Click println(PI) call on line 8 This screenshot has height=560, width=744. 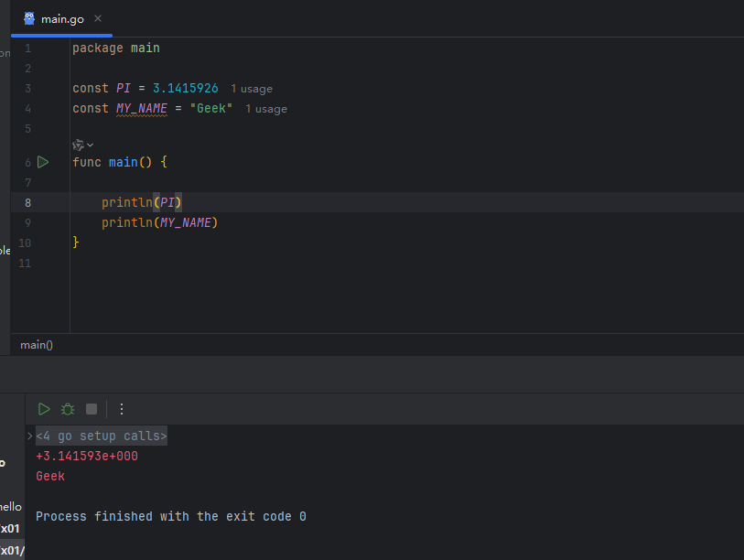coord(142,202)
